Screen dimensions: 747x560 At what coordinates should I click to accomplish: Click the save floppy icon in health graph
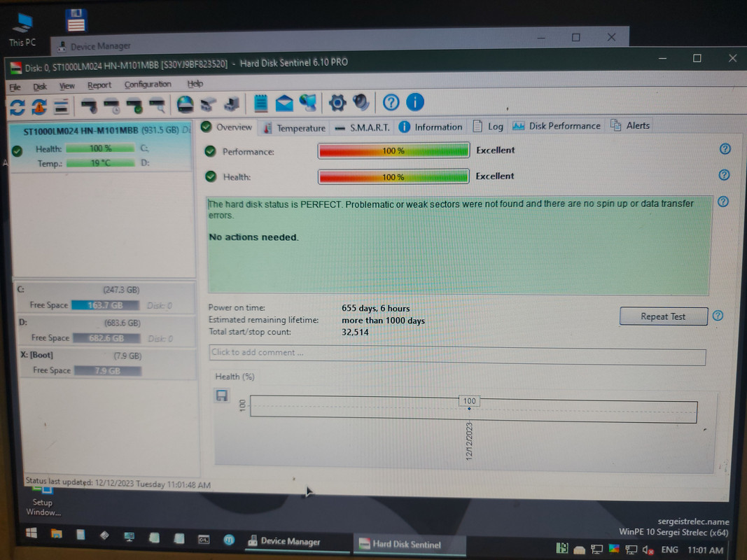(x=221, y=395)
